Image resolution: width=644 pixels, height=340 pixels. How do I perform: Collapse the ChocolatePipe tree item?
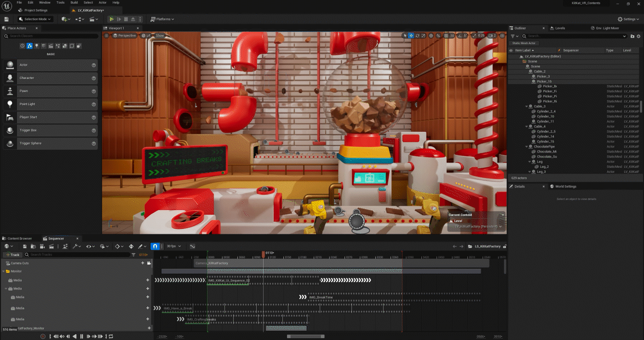tap(527, 147)
